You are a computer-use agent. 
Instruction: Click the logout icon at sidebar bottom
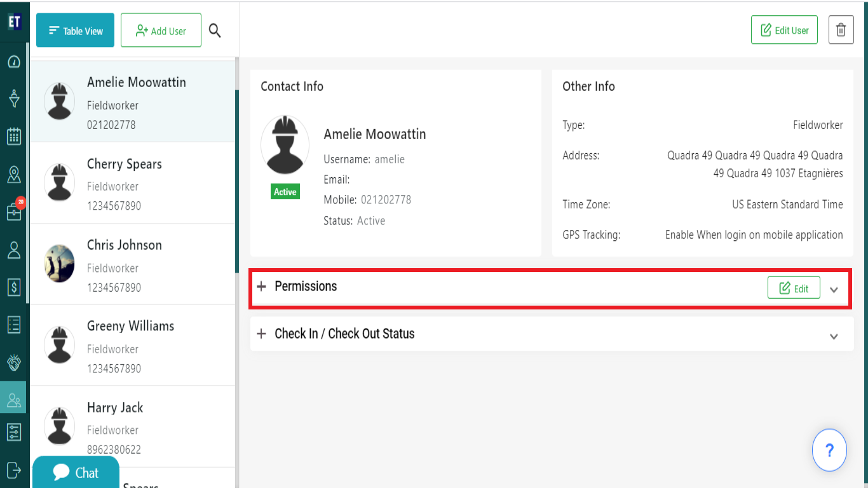click(14, 470)
